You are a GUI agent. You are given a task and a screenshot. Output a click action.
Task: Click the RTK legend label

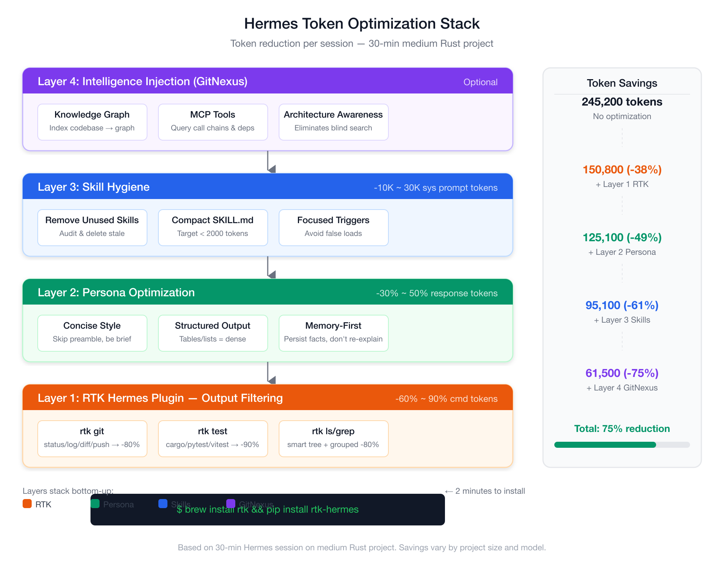[x=43, y=505]
